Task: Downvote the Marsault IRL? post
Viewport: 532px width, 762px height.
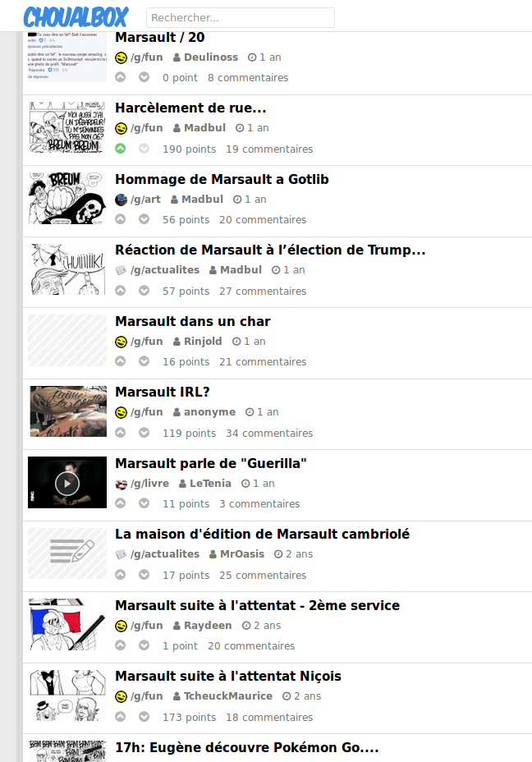Action: tap(144, 433)
